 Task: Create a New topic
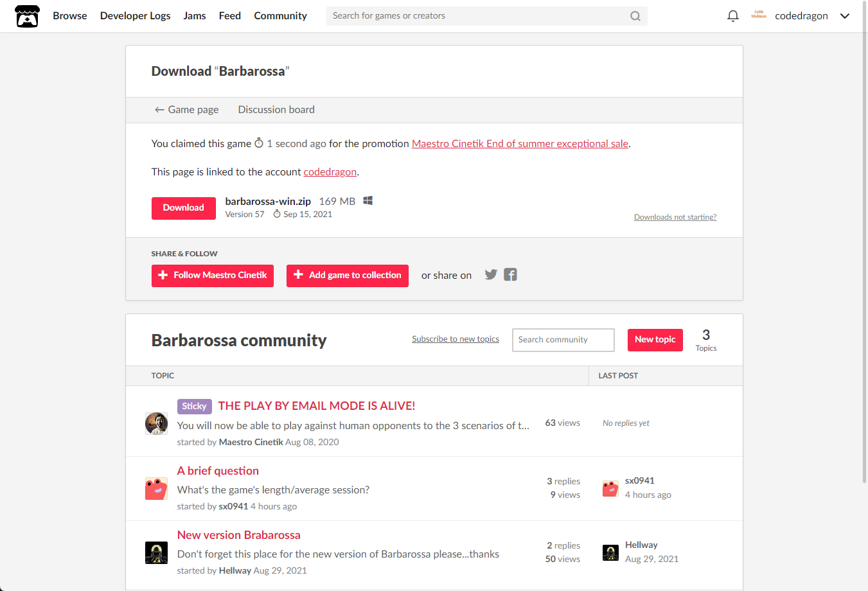click(655, 340)
